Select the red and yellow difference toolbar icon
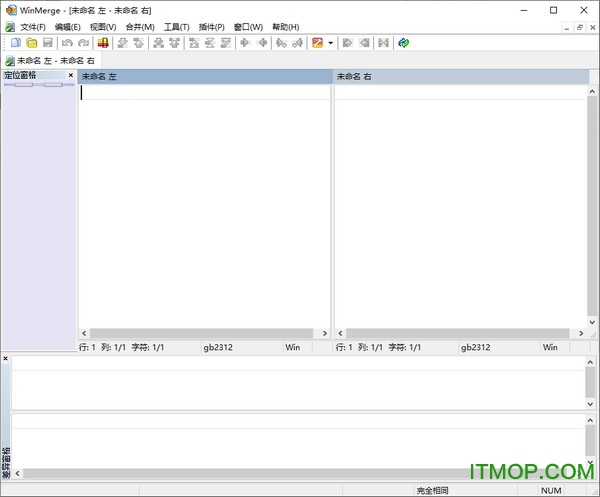Image resolution: width=600 pixels, height=497 pixels. coord(103,43)
